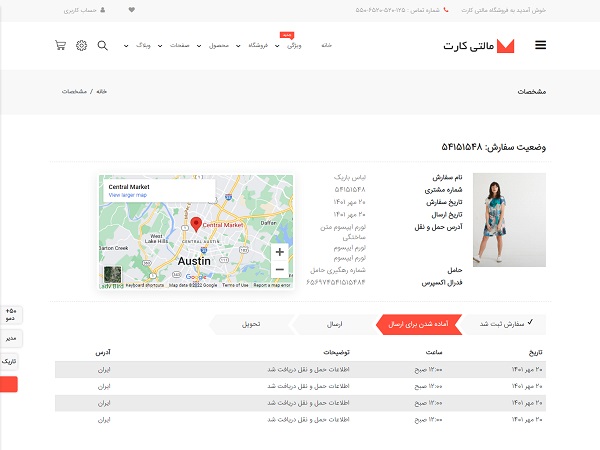The height and width of the screenshot is (450, 600).
Task: Zoom out on the map
Action: pos(279,269)
